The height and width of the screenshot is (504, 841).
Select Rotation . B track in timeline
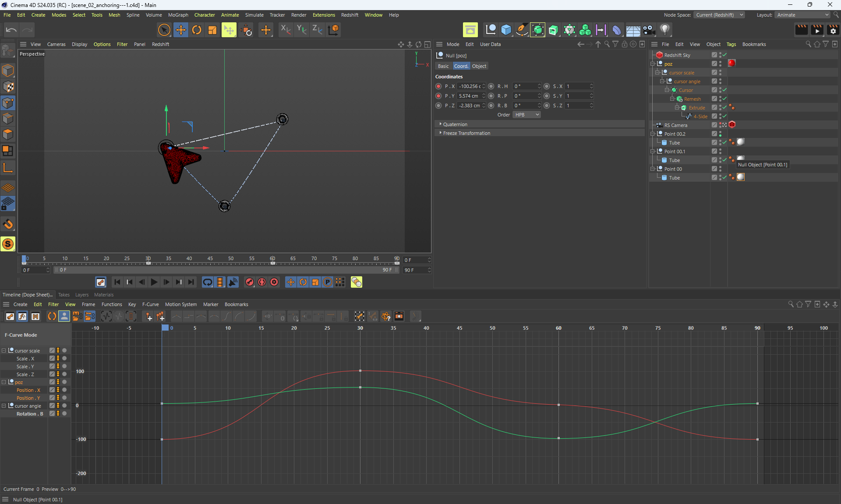coord(30,414)
